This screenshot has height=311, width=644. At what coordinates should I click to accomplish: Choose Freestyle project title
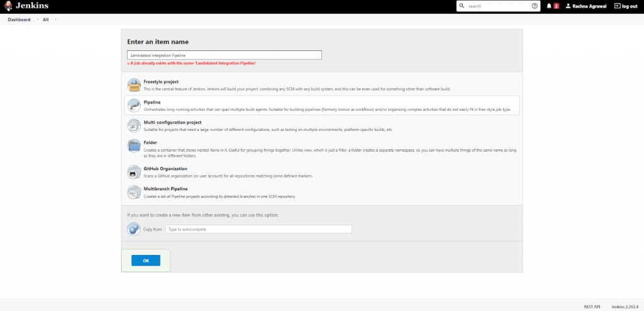click(x=161, y=82)
